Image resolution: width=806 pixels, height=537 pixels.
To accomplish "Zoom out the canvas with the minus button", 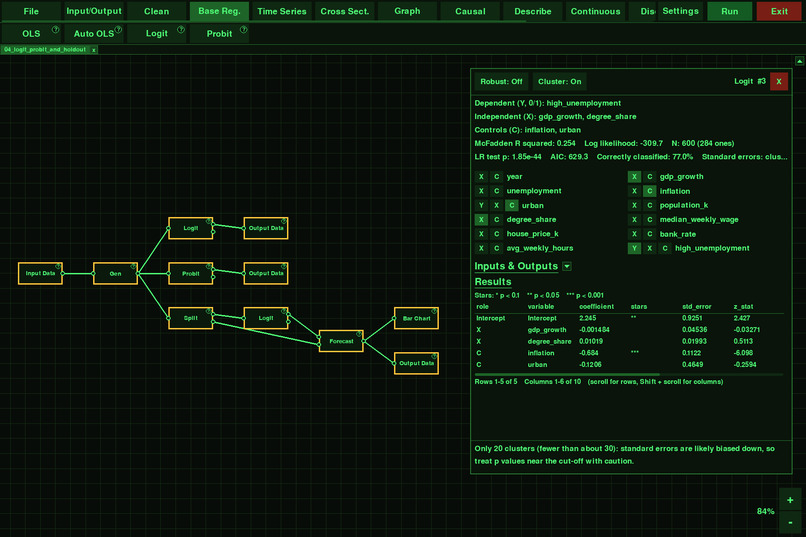I will pyautogui.click(x=790, y=522).
